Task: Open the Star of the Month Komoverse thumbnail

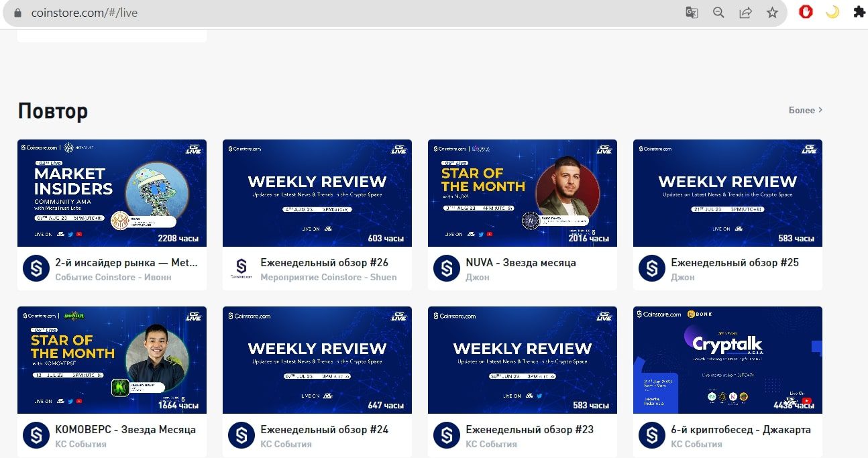Action: [112, 360]
